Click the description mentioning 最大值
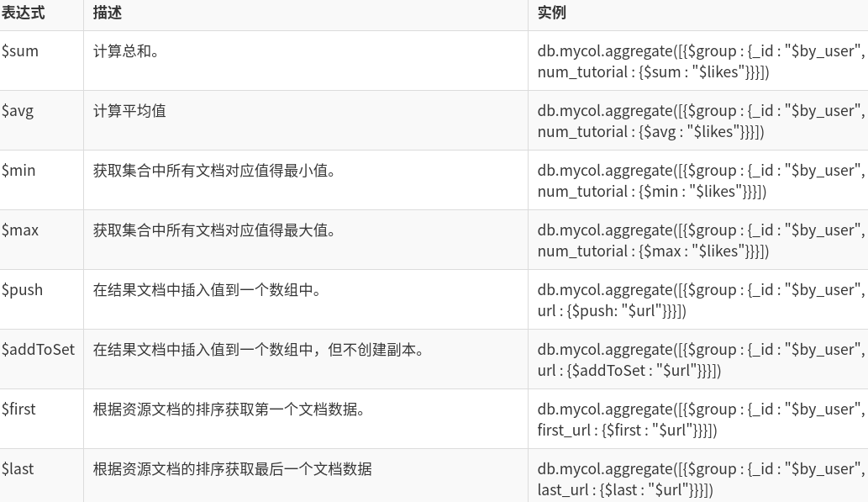Screen dimensions: 868x502 [x=214, y=230]
